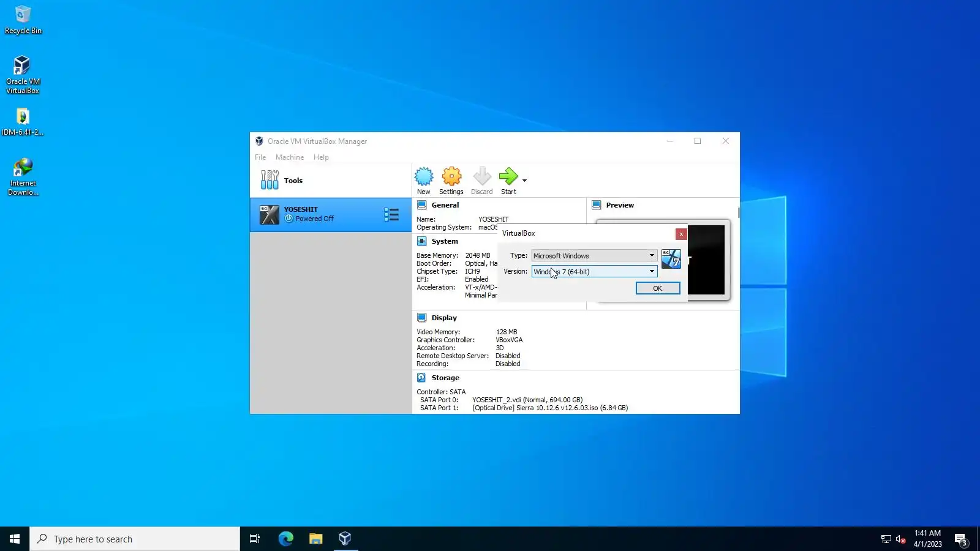Close the VirtualBox Manager window

click(x=726, y=141)
